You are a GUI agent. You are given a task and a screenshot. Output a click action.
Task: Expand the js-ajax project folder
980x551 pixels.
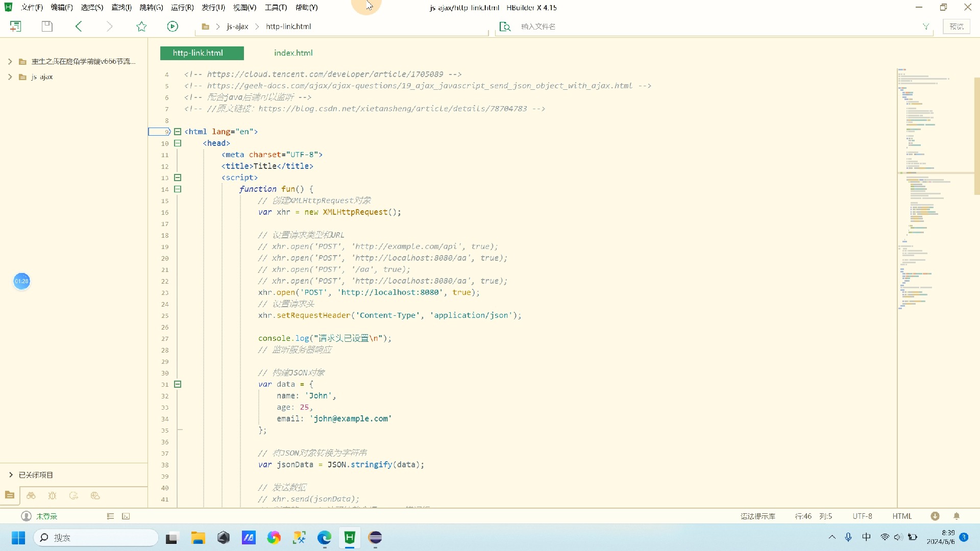point(10,77)
